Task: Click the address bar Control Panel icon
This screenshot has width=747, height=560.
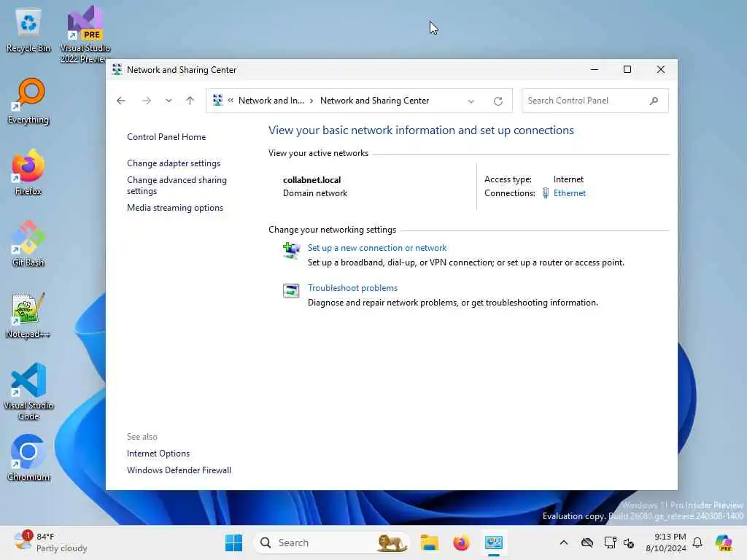Action: click(217, 101)
